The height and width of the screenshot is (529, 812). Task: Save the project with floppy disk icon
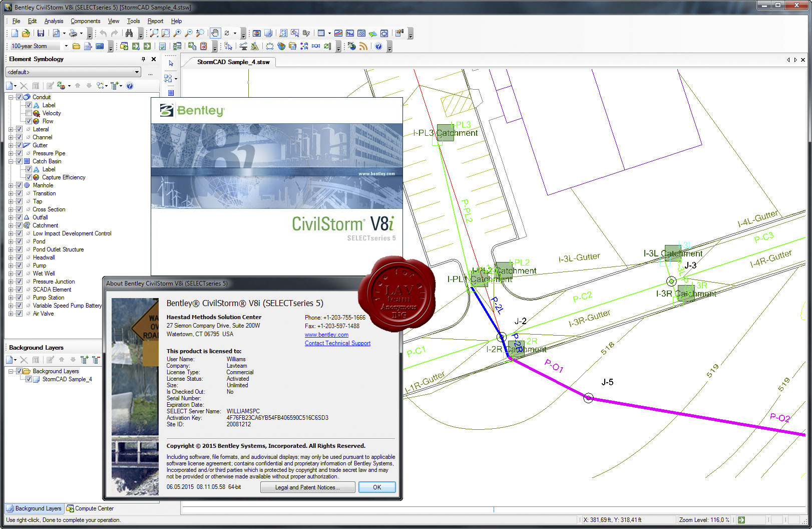point(41,33)
